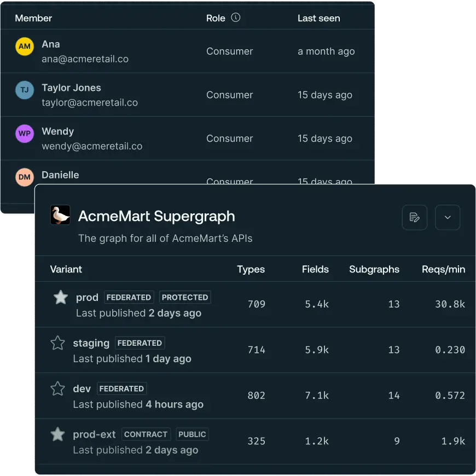Open the edit README icon button
The image size is (476, 476).
(x=414, y=217)
